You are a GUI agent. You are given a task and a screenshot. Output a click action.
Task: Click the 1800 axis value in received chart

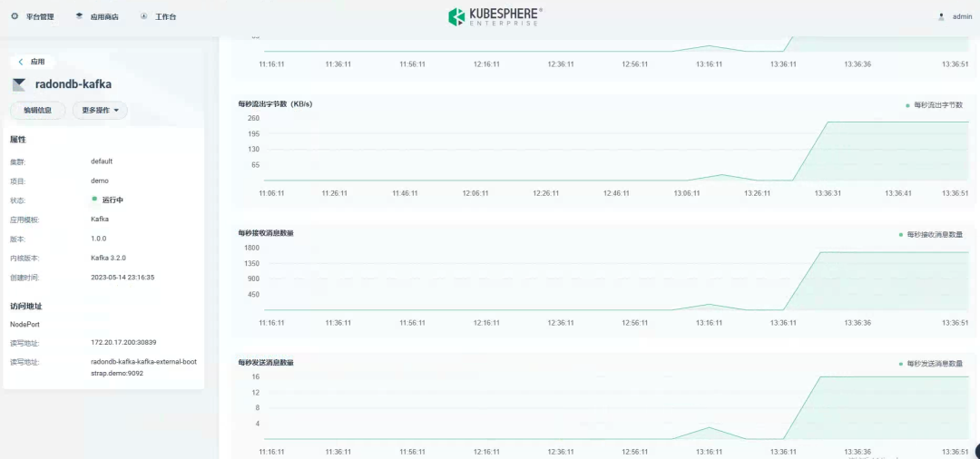coord(251,248)
